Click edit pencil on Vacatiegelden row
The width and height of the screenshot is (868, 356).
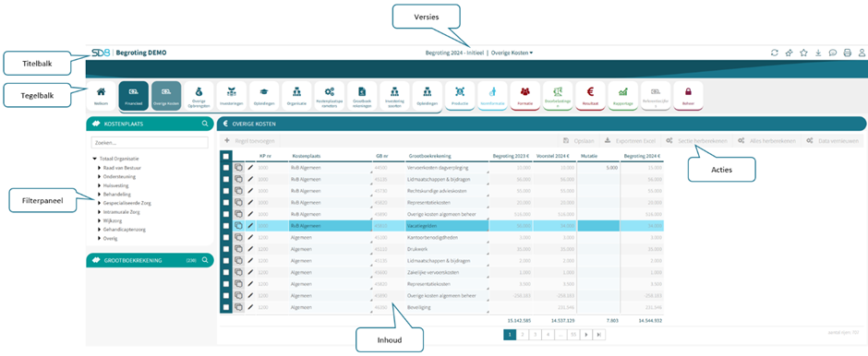251,226
